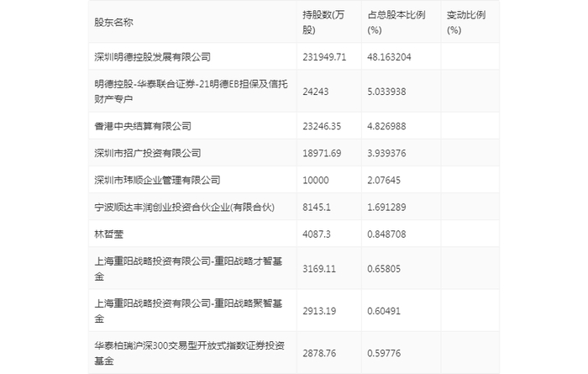Click the percentage 1.691289
The image size is (588, 374).
[x=386, y=207]
